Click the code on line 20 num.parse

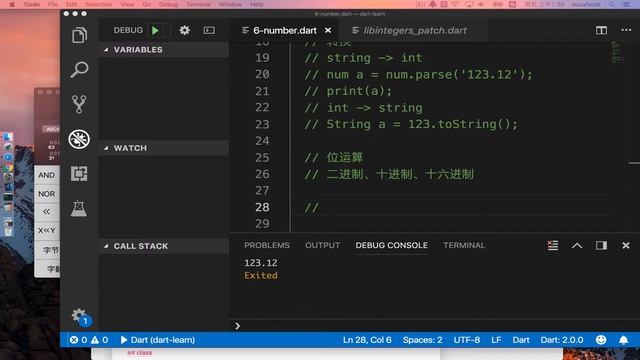point(418,74)
